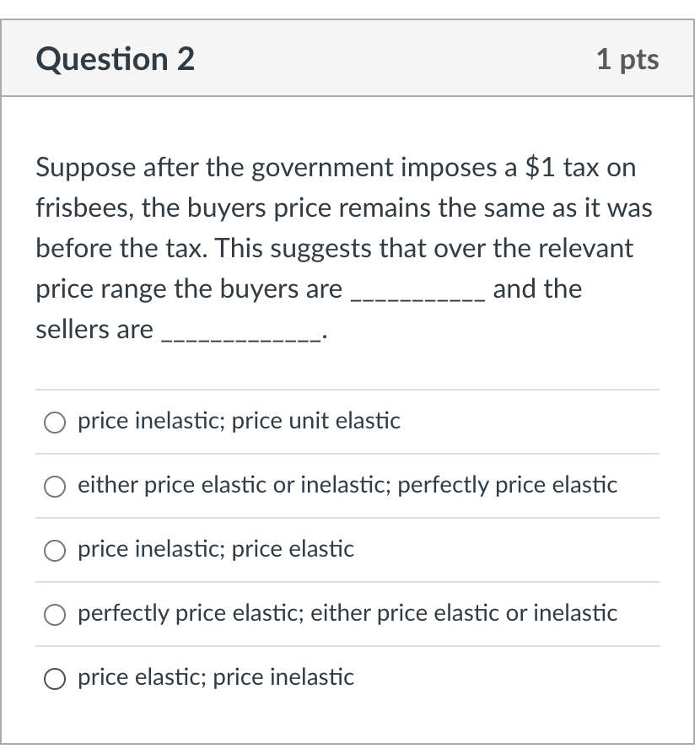Click the "price elastic; price inelastic" answer text
The image size is (700, 754).
pos(216,677)
